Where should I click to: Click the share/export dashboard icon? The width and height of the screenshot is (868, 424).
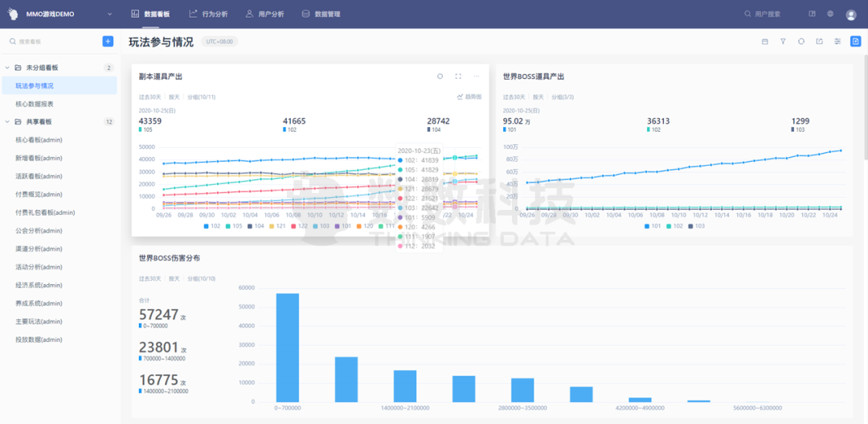819,42
